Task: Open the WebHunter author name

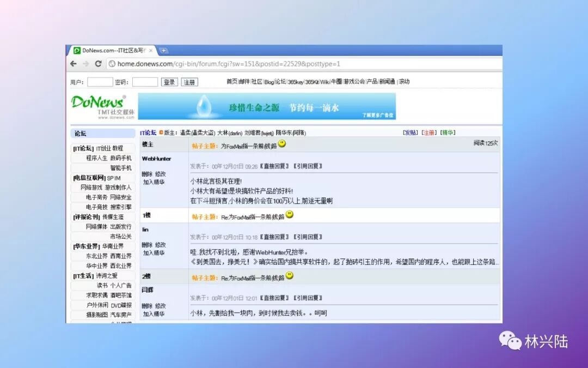Action: tap(156, 159)
